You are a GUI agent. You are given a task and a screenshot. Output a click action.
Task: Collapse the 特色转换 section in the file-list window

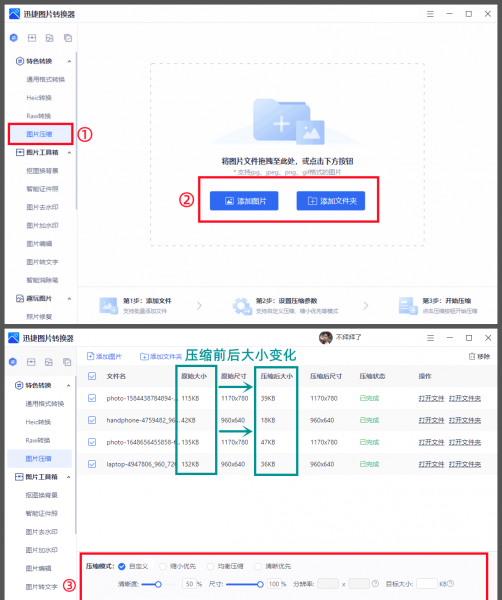68,385
